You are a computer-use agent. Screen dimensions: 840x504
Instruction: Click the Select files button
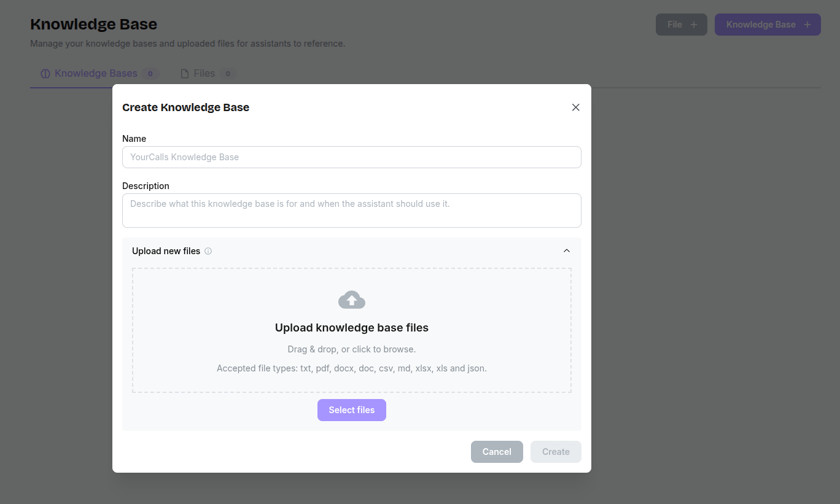coord(352,410)
